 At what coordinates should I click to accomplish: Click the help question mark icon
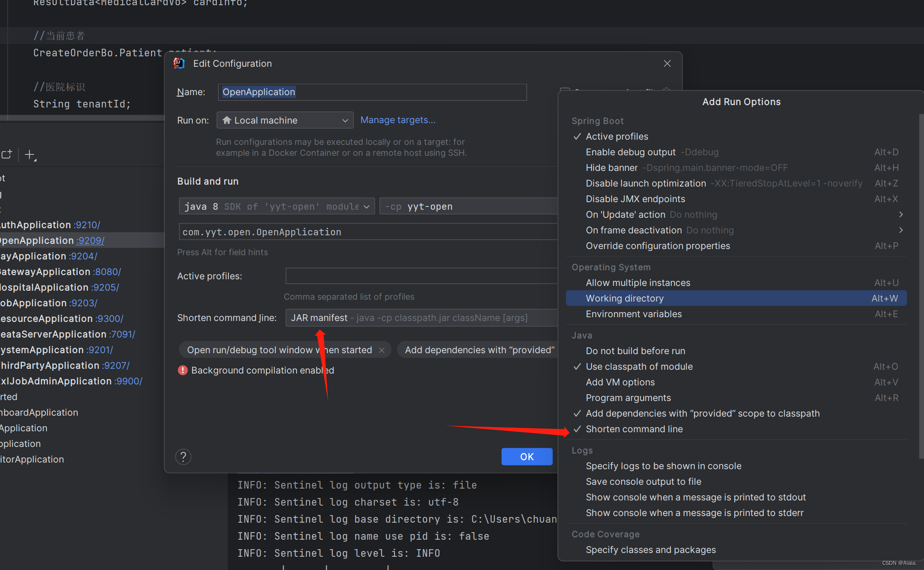[x=183, y=456]
